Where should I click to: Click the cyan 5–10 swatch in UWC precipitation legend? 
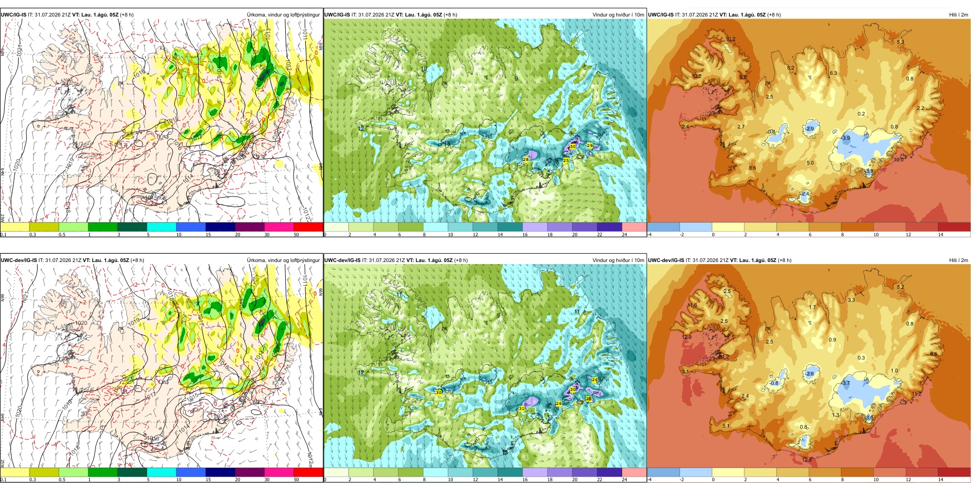pyautogui.click(x=161, y=227)
